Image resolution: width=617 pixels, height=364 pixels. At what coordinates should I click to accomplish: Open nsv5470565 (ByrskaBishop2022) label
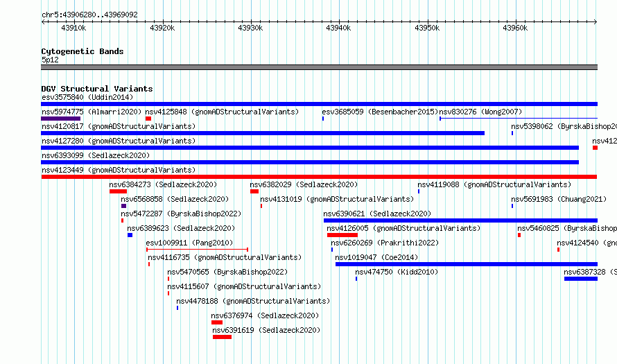(x=227, y=272)
